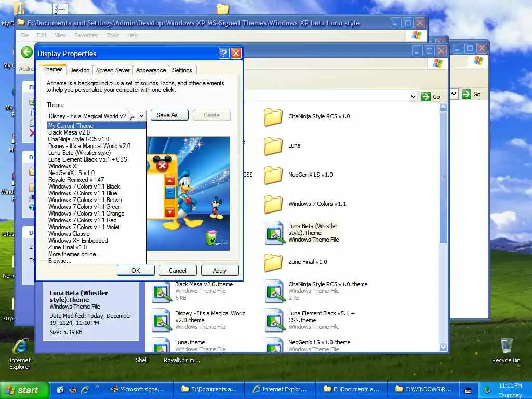The width and height of the screenshot is (532, 399).
Task: Choose More themes online... option
Action: (x=96, y=254)
